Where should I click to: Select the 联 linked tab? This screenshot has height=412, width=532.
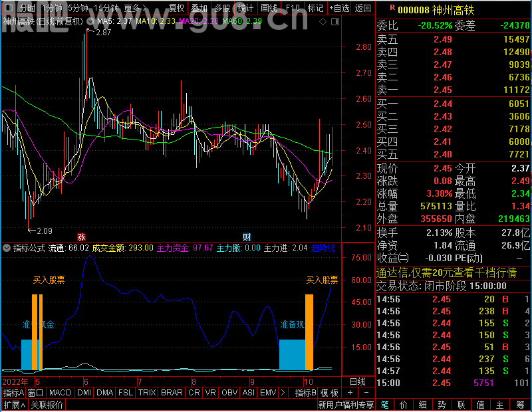click(x=461, y=405)
